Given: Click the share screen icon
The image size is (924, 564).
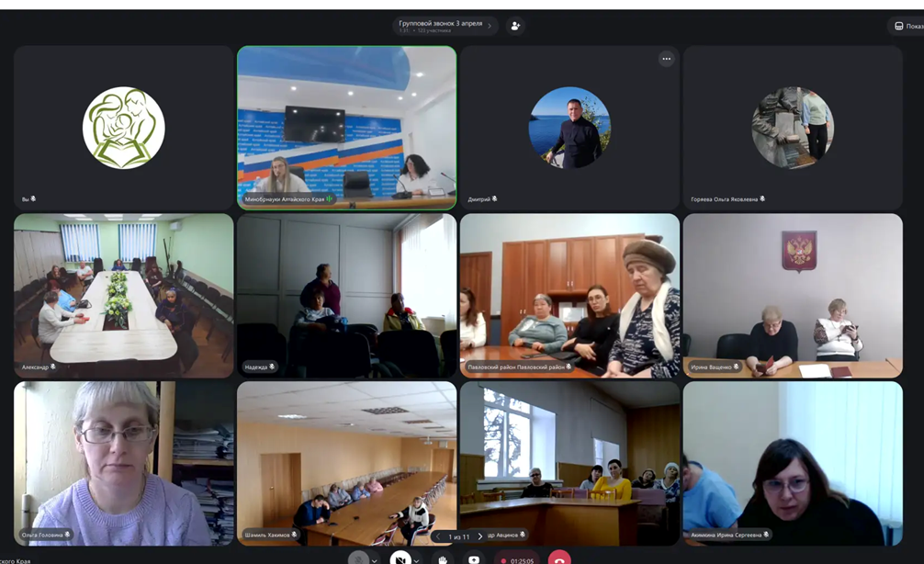Looking at the screenshot, I should coord(474,558).
